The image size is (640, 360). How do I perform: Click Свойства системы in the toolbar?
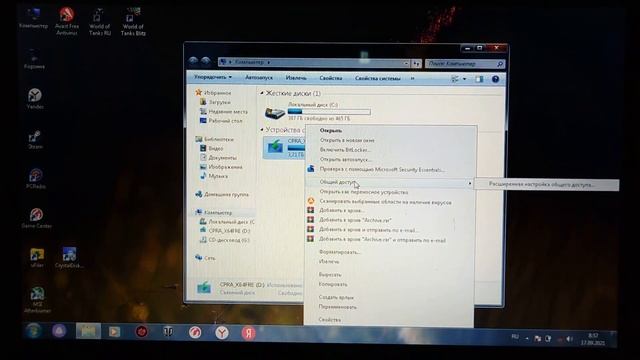[x=378, y=78]
